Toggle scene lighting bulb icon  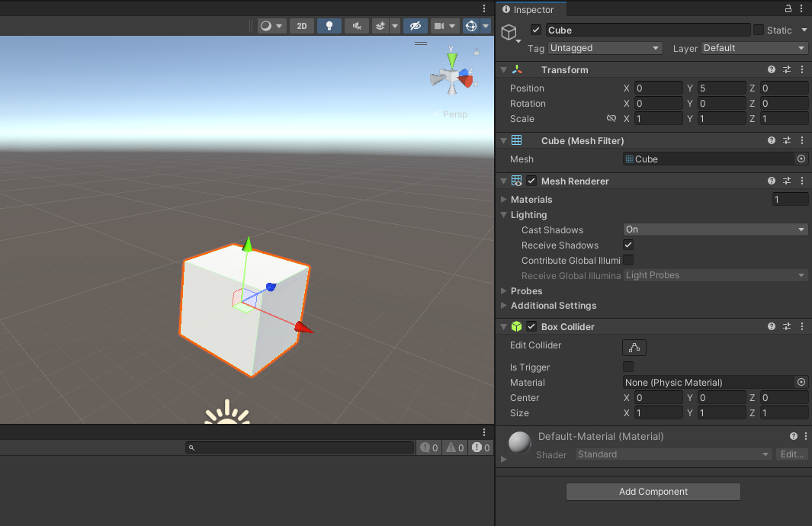pyautogui.click(x=329, y=26)
